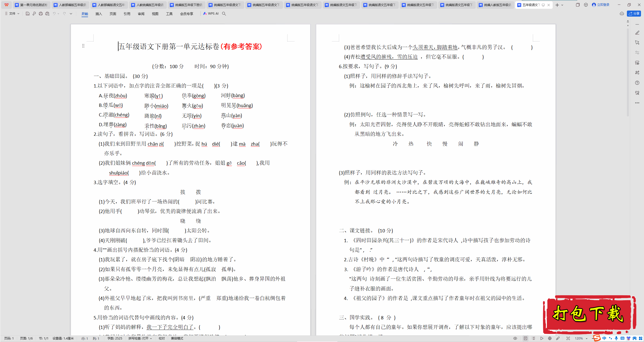This screenshot has height=342, width=644.
Task: Select the 工具 ribbon tab
Action: click(169, 14)
